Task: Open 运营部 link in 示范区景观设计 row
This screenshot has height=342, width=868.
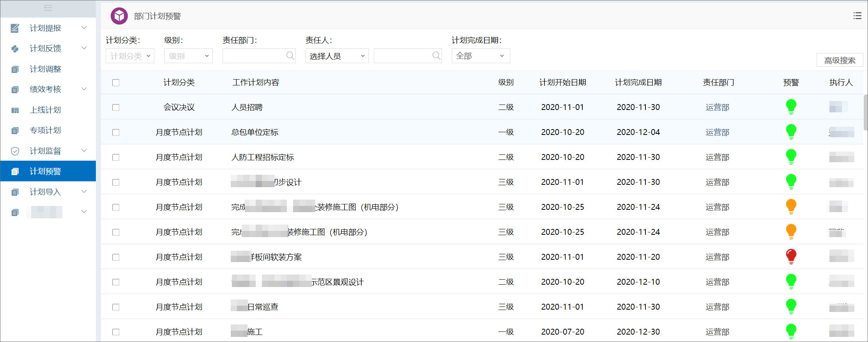Action: click(x=717, y=282)
